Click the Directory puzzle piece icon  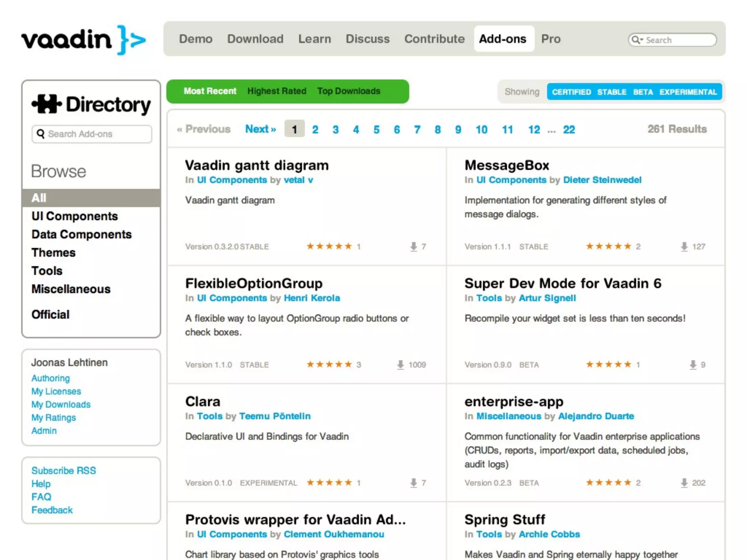point(46,104)
